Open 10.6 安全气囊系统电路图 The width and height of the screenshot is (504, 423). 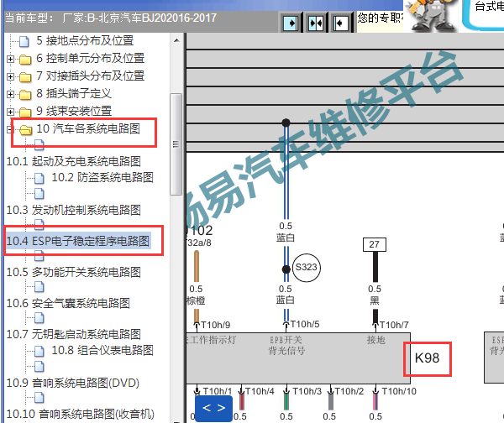click(68, 304)
